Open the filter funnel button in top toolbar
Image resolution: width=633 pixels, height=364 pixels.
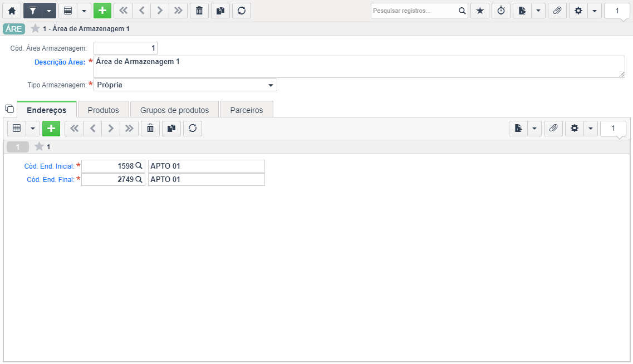[33, 11]
